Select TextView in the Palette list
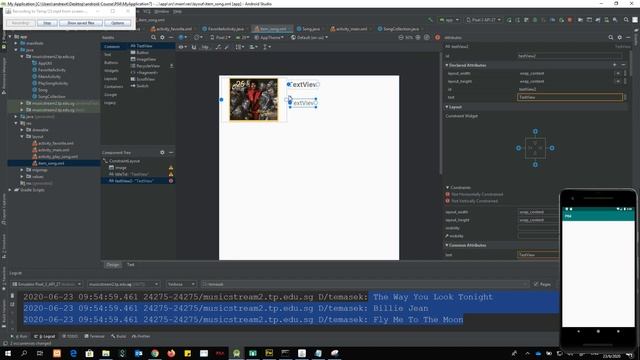The height and width of the screenshot is (360, 640). (141, 46)
